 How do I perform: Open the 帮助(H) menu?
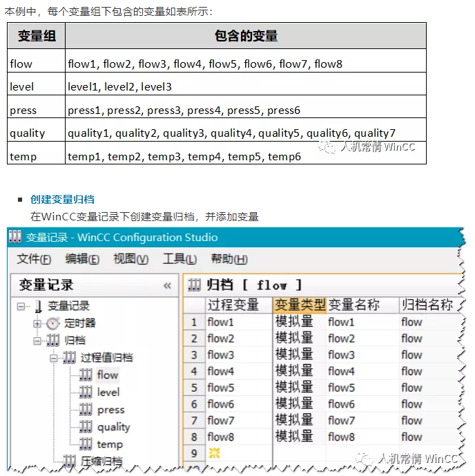[x=229, y=259]
